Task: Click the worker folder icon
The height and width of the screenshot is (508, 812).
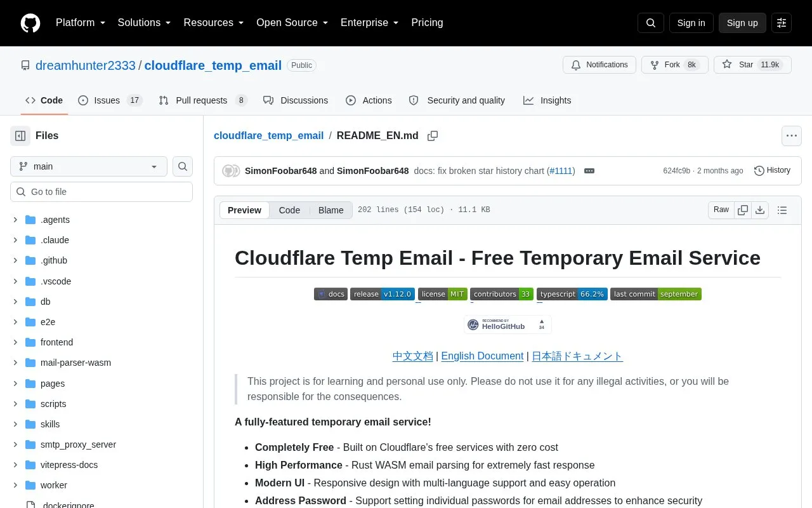Action: click(30, 485)
